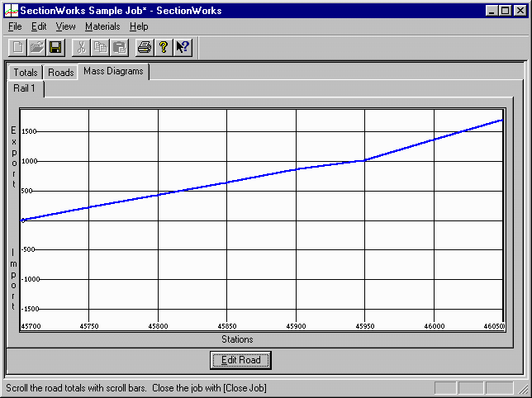Open the View menu

click(65, 26)
